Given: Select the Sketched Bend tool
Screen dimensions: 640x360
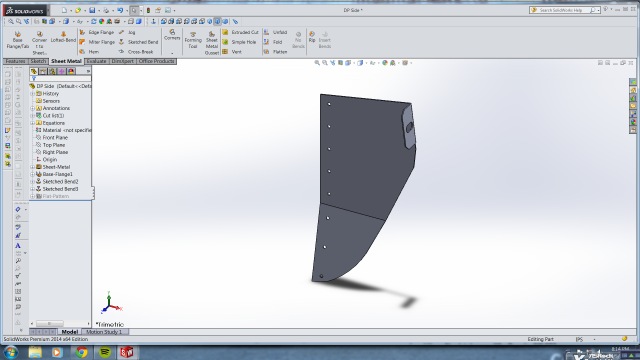Looking at the screenshot, I should (138, 42).
